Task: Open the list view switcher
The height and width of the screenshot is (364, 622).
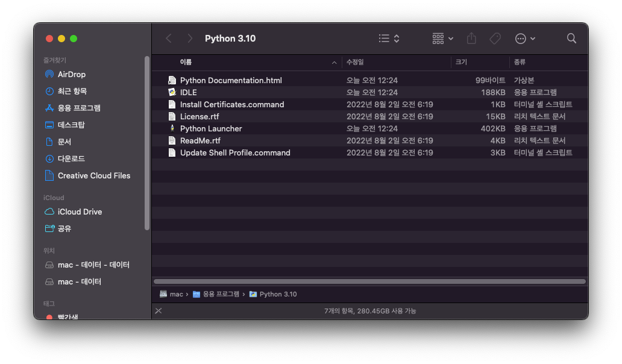Action: click(x=389, y=39)
